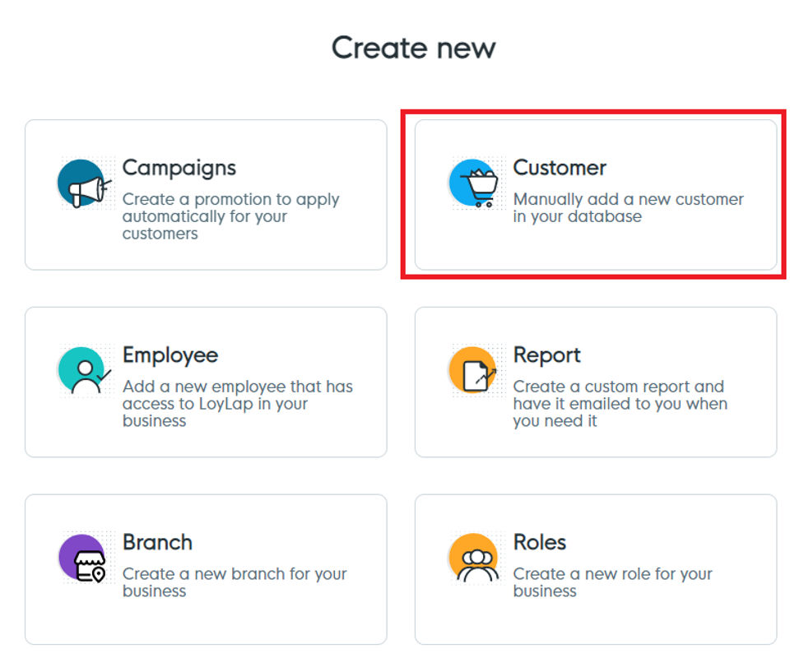Select the Branch heading text
The image size is (790, 672).
click(x=157, y=543)
